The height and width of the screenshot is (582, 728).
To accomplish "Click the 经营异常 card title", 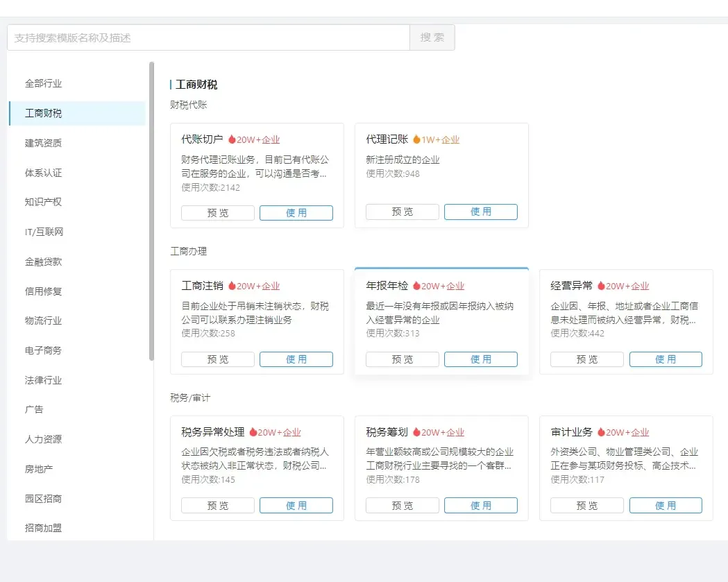I will pos(572,285).
